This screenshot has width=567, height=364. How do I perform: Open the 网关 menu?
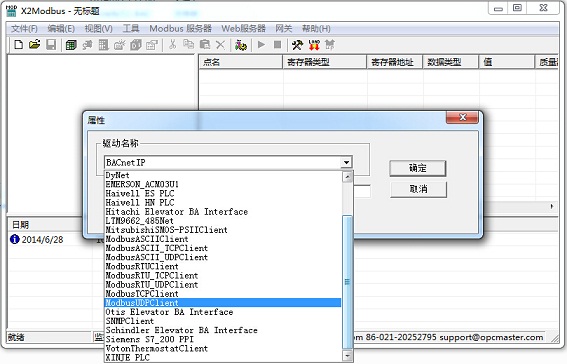pos(284,29)
